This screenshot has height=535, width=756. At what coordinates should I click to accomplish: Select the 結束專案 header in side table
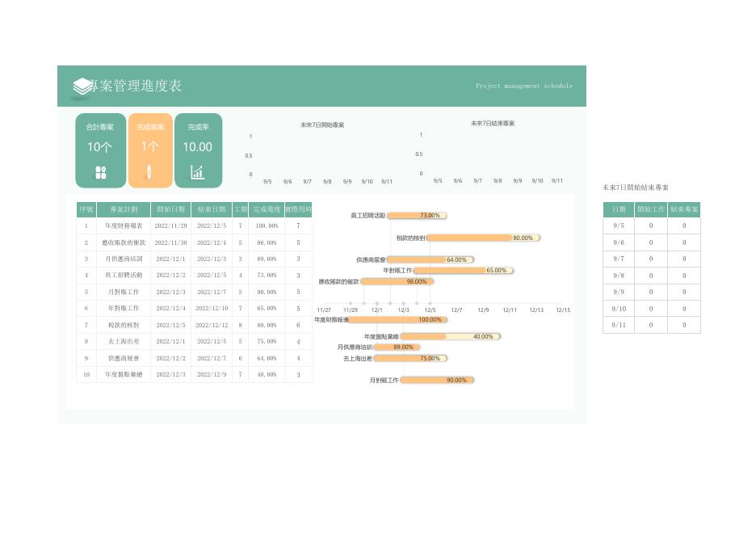(x=684, y=209)
